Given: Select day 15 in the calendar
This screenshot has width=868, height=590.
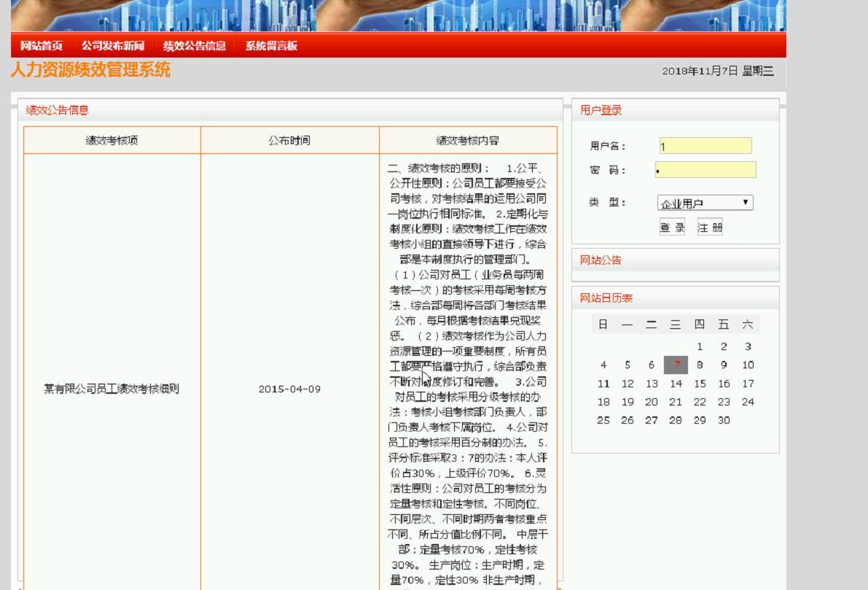Looking at the screenshot, I should 700,384.
